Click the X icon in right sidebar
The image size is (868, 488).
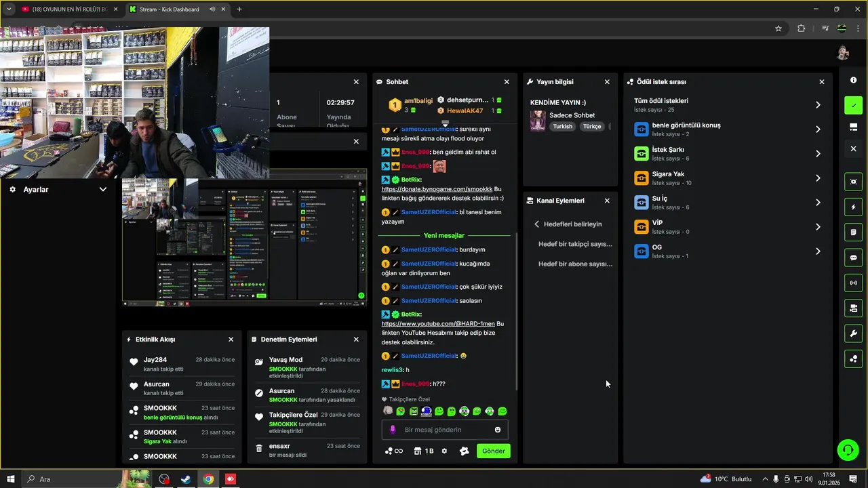pos(853,148)
